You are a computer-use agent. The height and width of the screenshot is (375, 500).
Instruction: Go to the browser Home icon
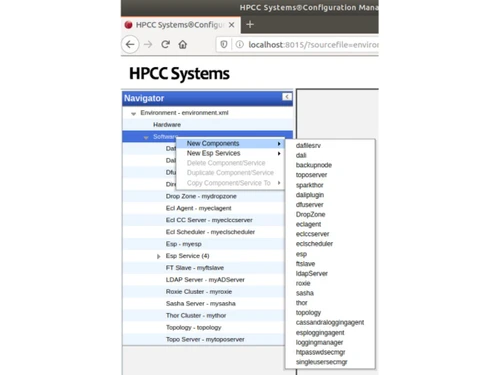[x=183, y=44]
